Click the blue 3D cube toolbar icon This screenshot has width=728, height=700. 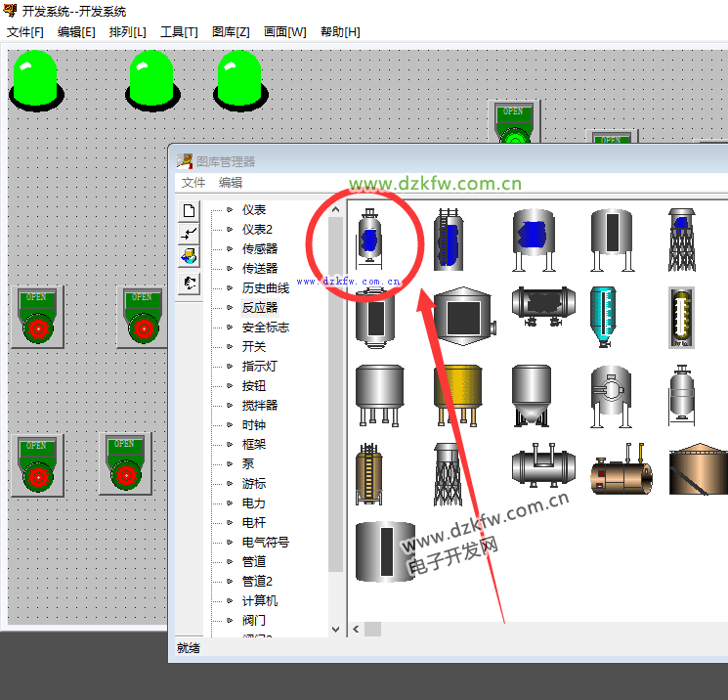tap(190, 257)
